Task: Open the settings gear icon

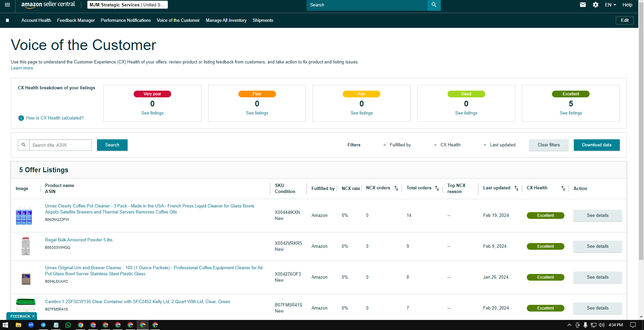Action: 596,5
